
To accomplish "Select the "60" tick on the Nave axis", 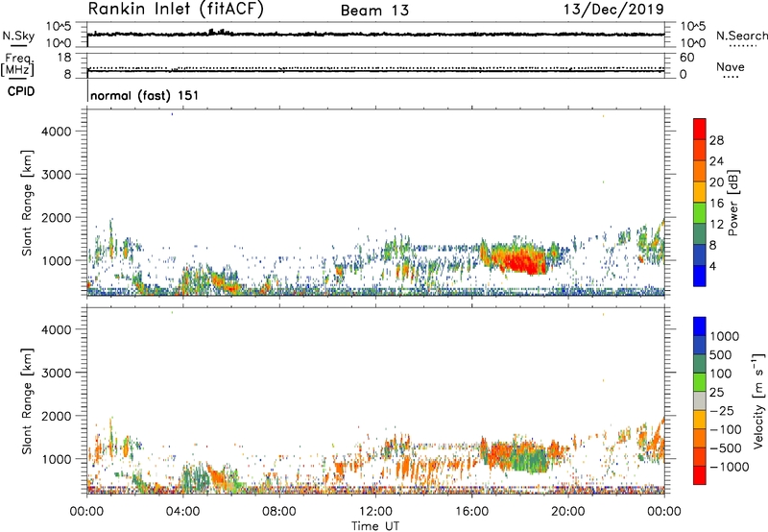I will tap(686, 58).
